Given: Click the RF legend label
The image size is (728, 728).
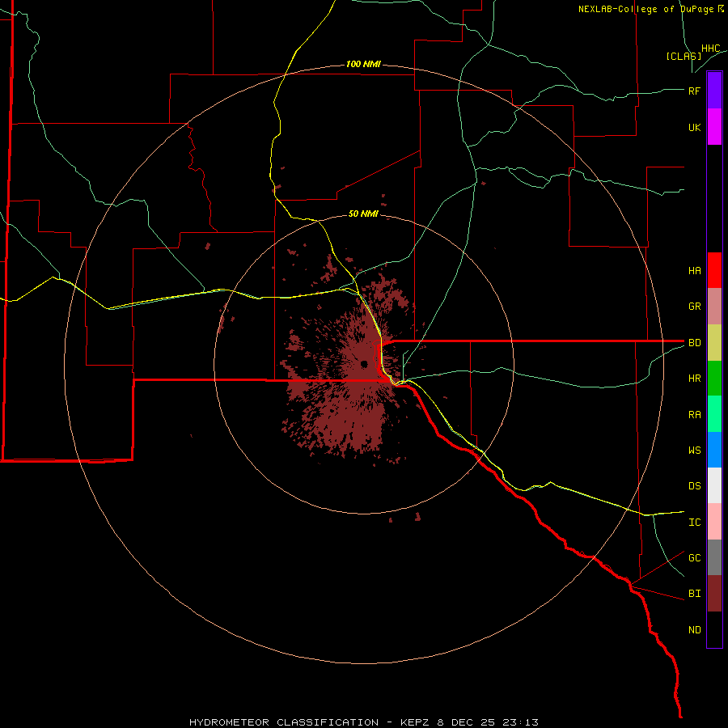Looking at the screenshot, I should click(694, 91).
